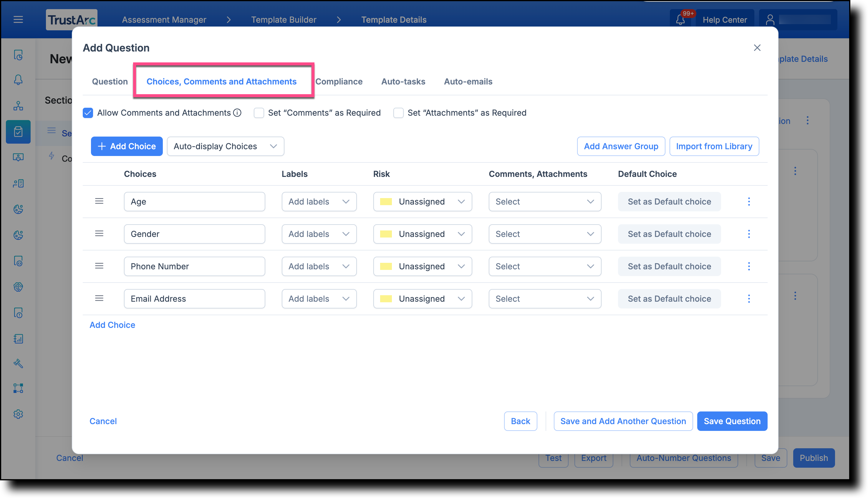Open the hamburger main menu

(x=18, y=19)
